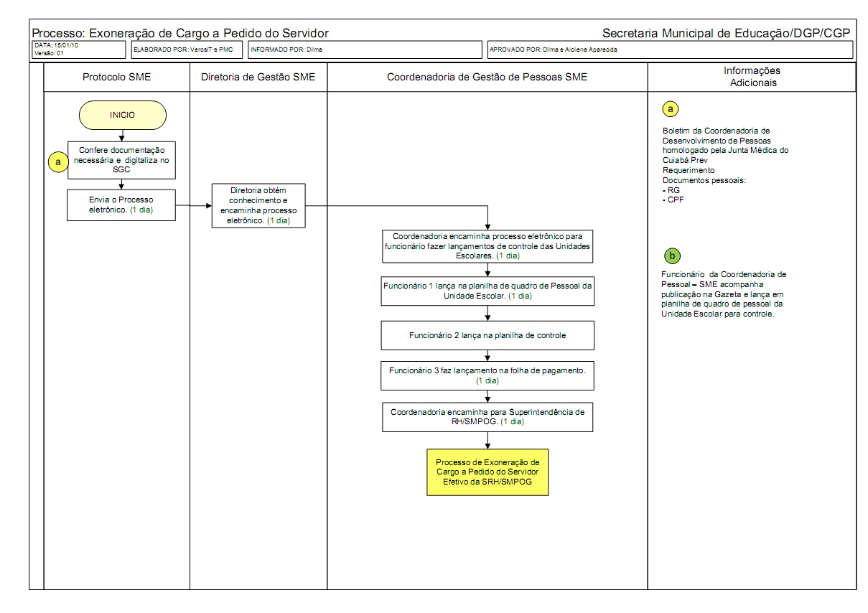Viewport: 868px width, 613px height.
Task: Click the 'APROVADO POR' header field
Action: (669, 50)
